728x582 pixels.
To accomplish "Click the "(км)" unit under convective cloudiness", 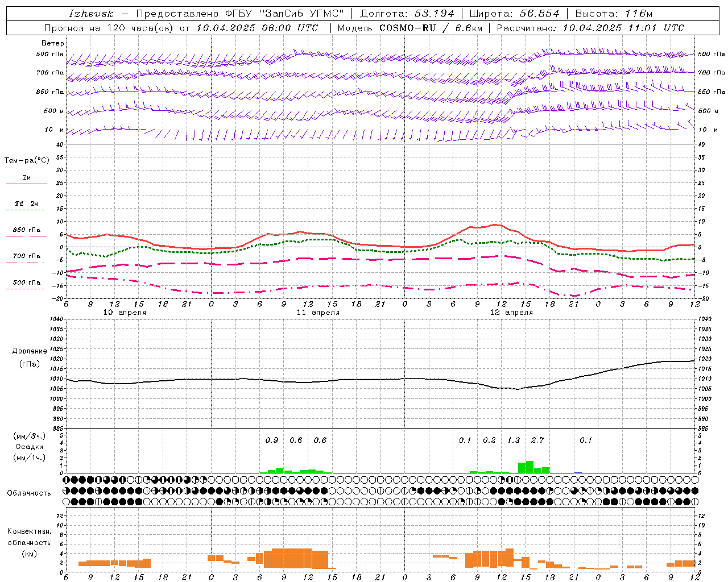I will pyautogui.click(x=29, y=554).
